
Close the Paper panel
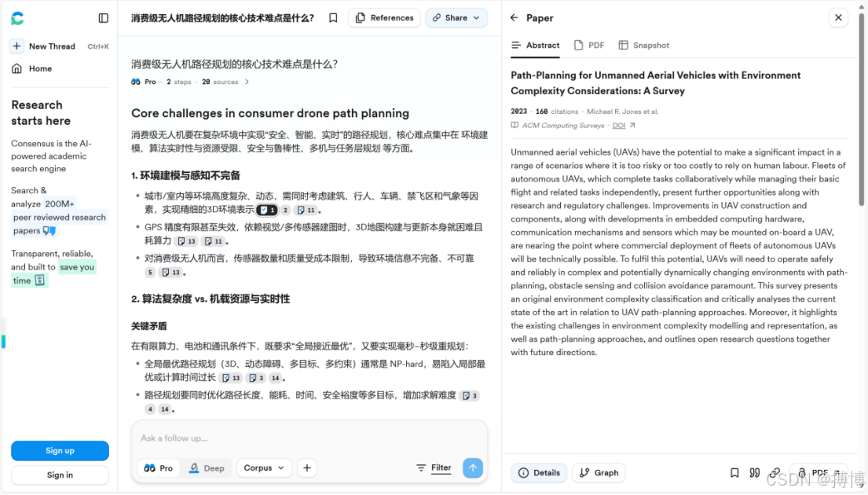point(838,18)
